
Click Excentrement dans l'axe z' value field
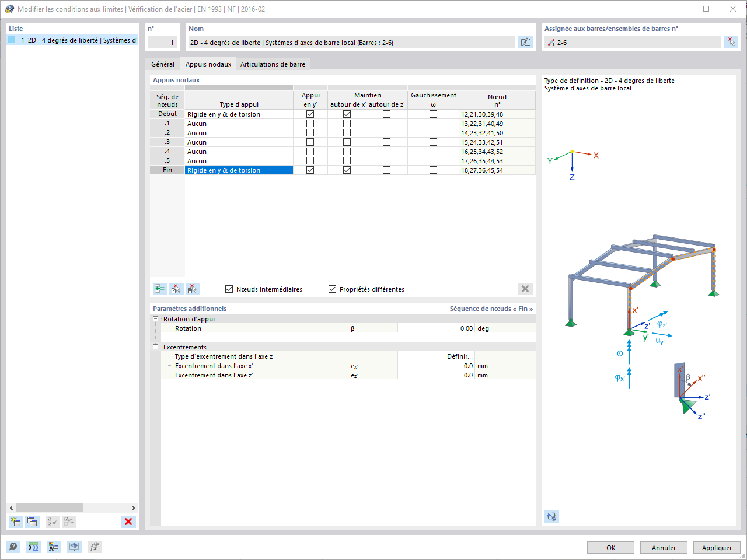[436, 375]
